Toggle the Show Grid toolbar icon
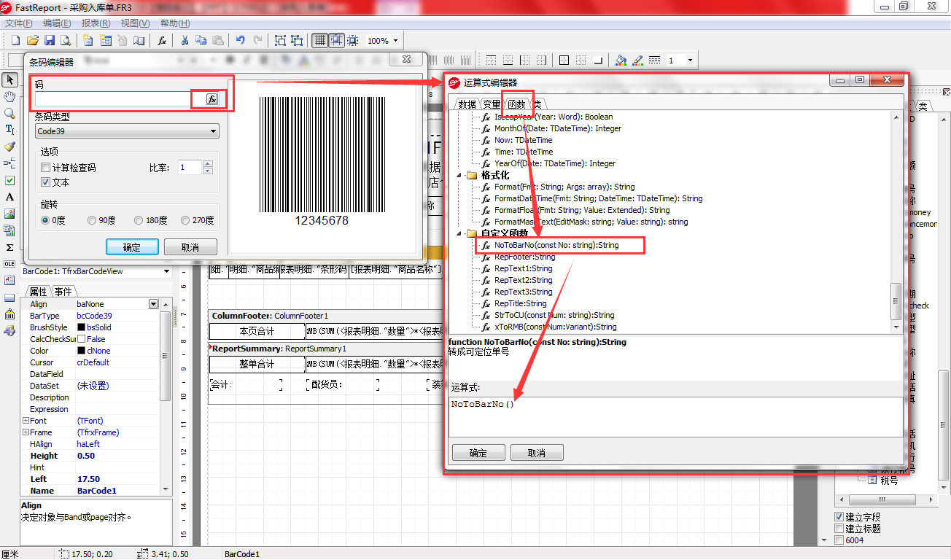Image resolution: width=951 pixels, height=560 pixels. click(319, 41)
